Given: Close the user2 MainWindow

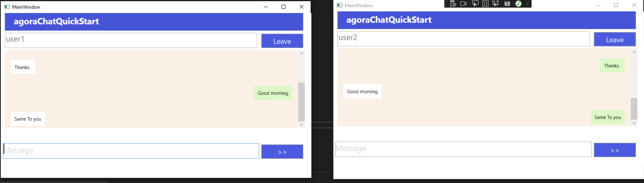Looking at the screenshot, I should [634, 5].
